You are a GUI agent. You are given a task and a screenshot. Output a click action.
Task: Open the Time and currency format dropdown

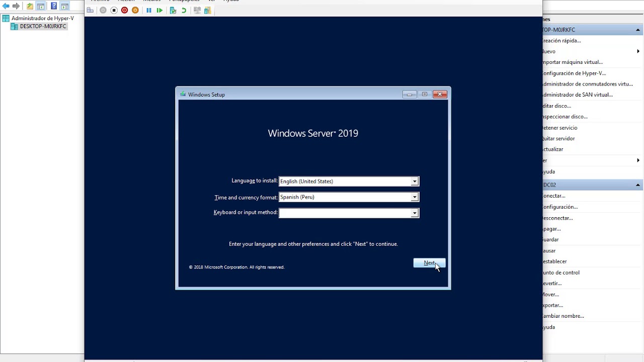point(414,198)
